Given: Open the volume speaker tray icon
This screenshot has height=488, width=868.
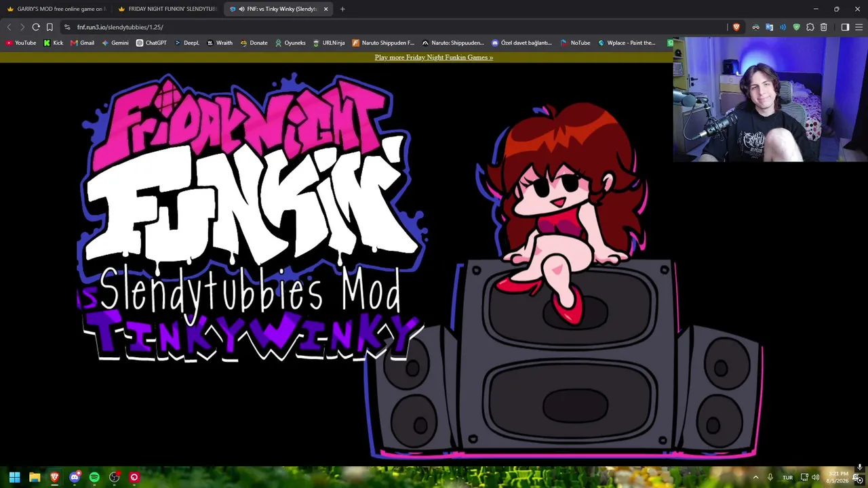Looking at the screenshot, I should pos(815,477).
